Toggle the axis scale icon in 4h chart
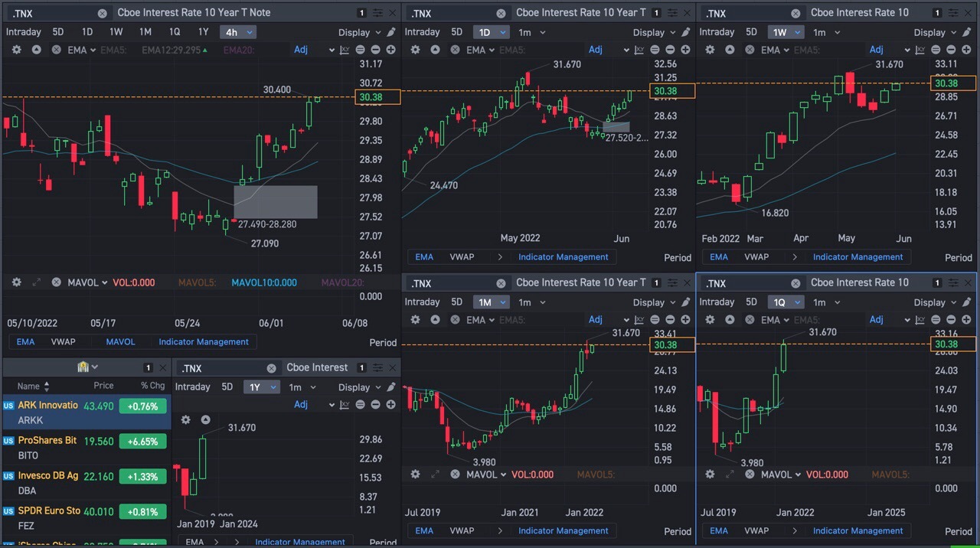The width and height of the screenshot is (980, 548). 345,50
